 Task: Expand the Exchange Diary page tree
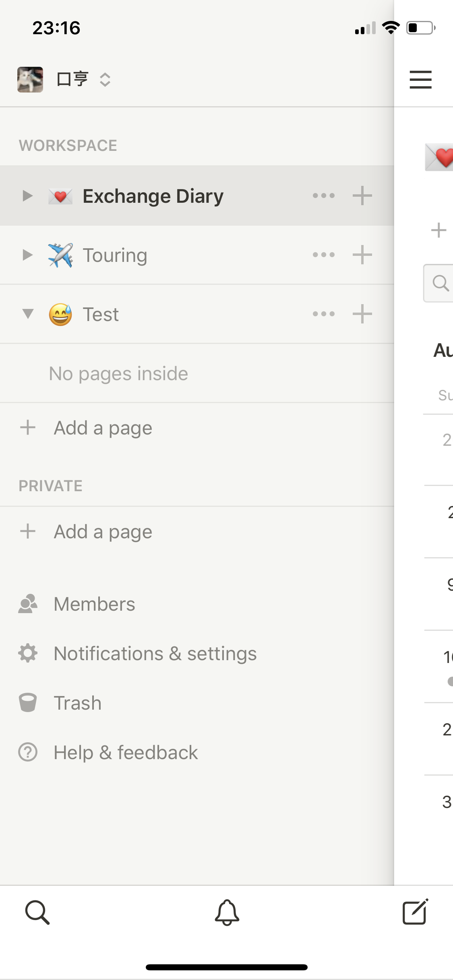27,196
